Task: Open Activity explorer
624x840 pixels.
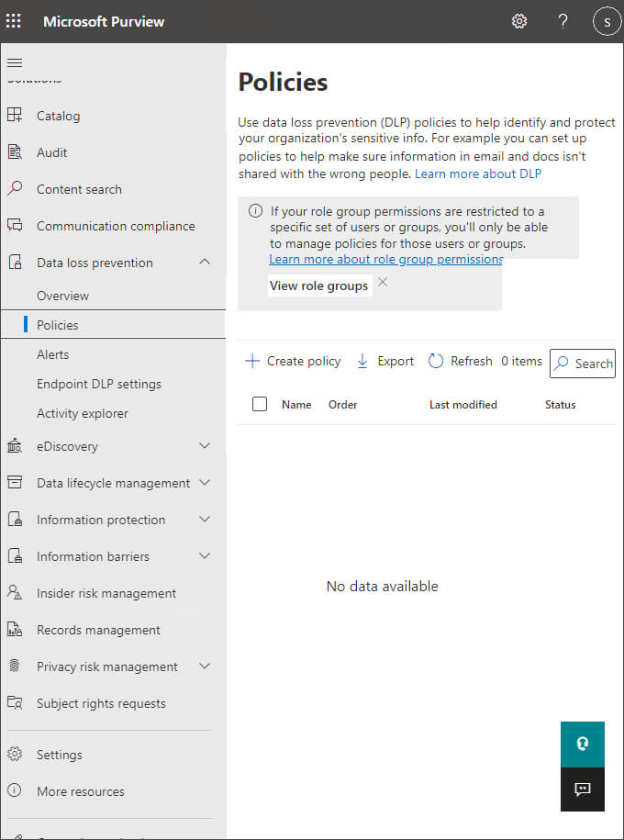Action: click(x=83, y=413)
